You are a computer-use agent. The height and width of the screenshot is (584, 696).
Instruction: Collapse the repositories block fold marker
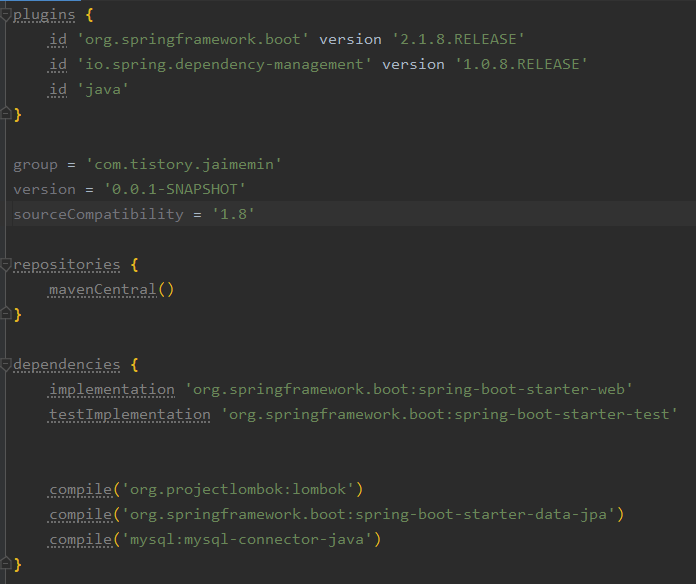point(5,264)
